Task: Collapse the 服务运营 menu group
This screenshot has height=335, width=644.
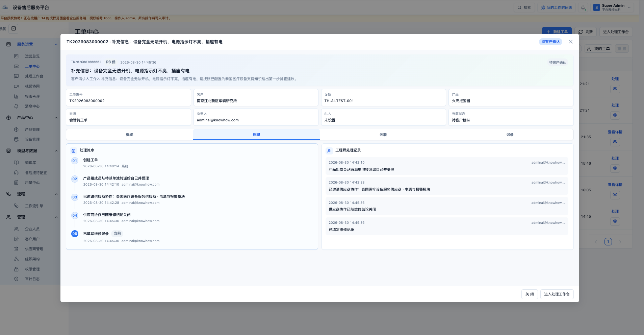Action: tap(56, 44)
